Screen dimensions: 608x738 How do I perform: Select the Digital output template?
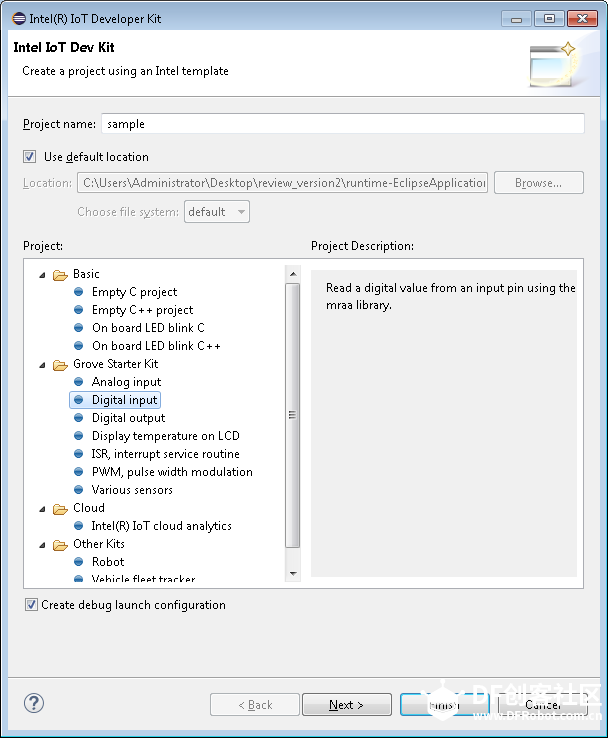pyautogui.click(x=128, y=418)
